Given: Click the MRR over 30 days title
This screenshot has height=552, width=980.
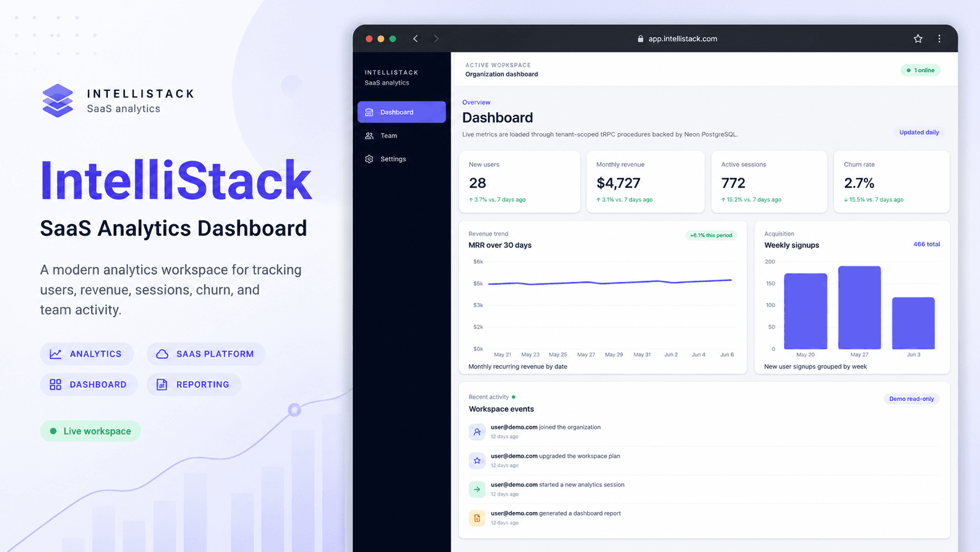Looking at the screenshot, I should point(500,245).
